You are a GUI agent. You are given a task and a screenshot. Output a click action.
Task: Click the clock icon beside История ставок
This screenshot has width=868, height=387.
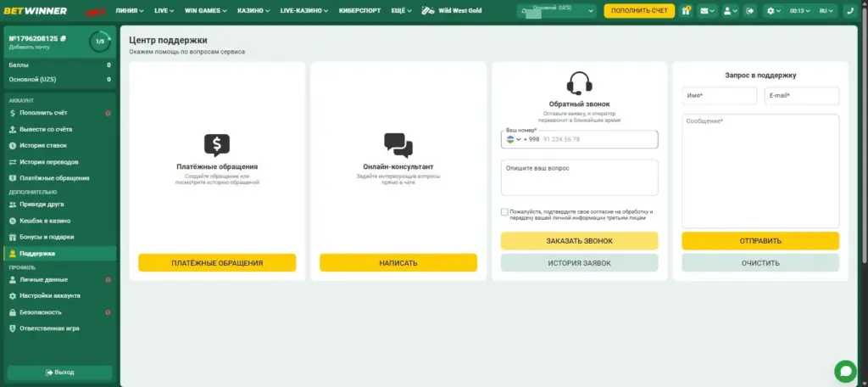tap(13, 145)
